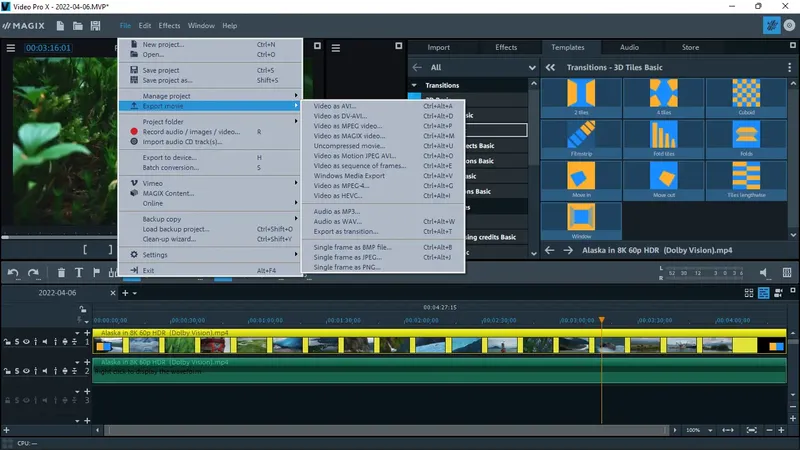800x450 pixels.
Task: Switch to the Audio tab
Action: (629, 47)
